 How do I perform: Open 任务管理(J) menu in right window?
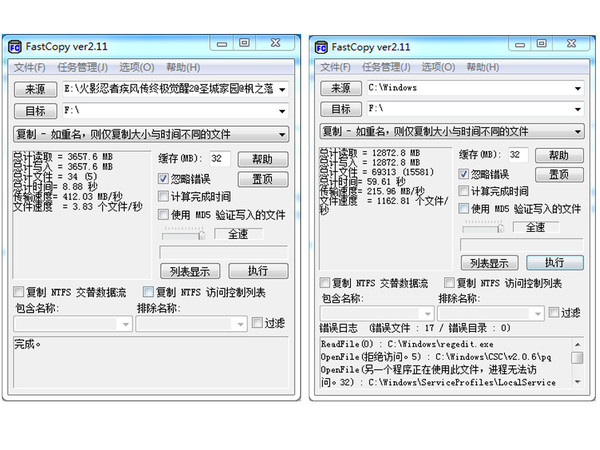point(386,67)
